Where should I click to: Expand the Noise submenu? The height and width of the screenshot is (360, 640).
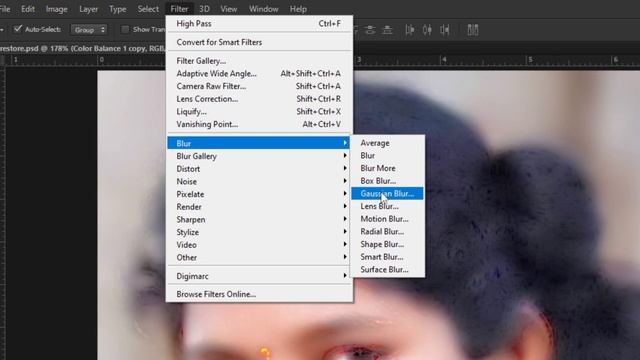[259, 181]
